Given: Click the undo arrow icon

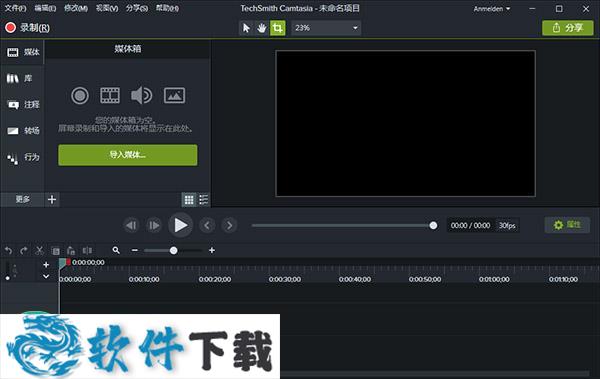Looking at the screenshot, I should pyautogui.click(x=8, y=250).
